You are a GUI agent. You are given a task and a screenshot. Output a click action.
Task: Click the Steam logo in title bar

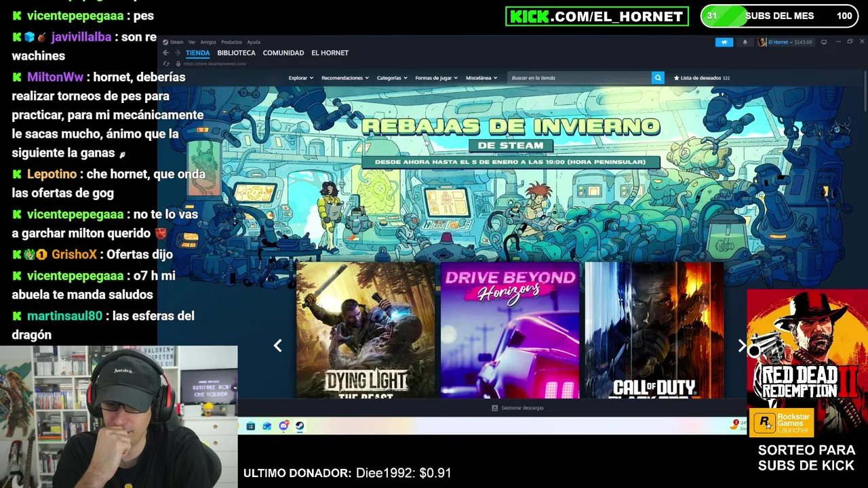tap(165, 42)
